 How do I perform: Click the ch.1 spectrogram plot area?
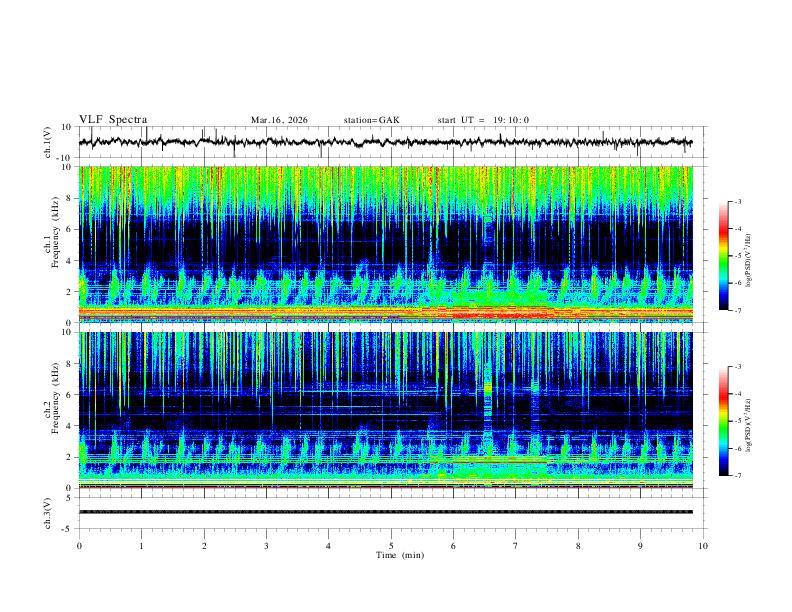click(x=386, y=244)
